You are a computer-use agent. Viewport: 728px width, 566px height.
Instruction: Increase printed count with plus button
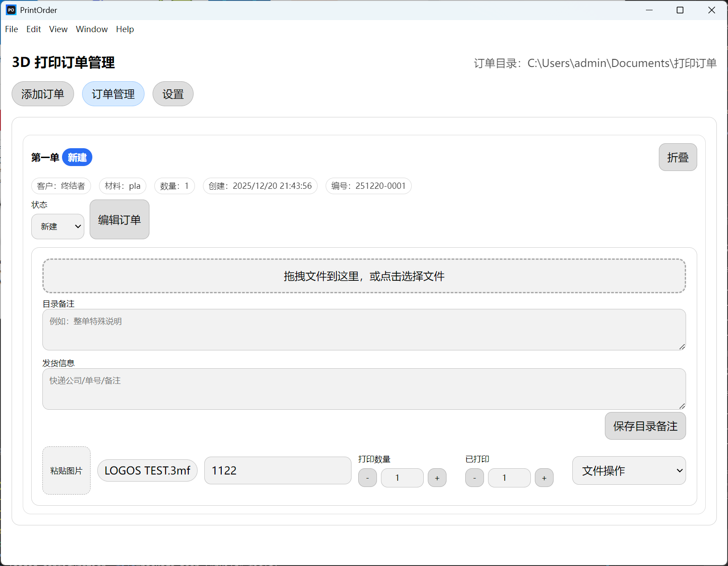[x=544, y=478]
